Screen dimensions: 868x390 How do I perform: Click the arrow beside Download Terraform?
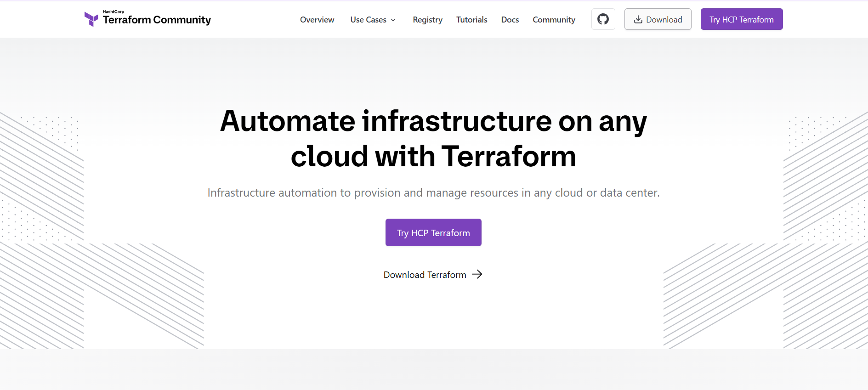pos(477,274)
